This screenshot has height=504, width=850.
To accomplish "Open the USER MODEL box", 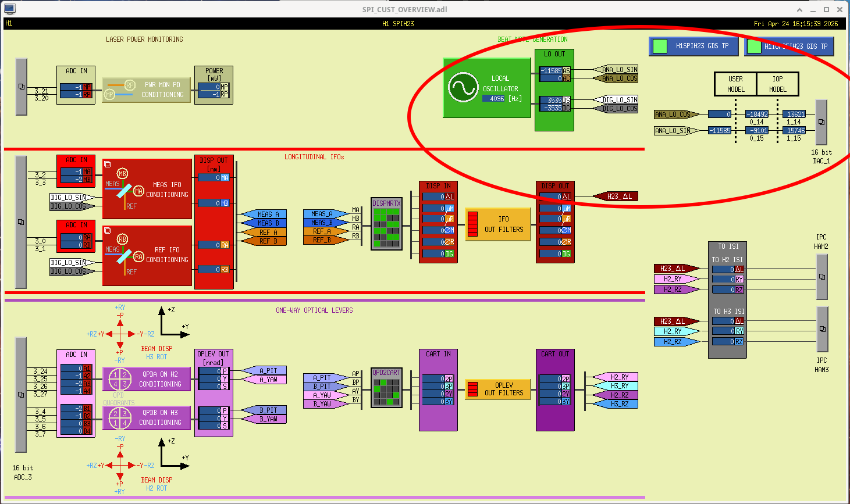I will coord(736,84).
